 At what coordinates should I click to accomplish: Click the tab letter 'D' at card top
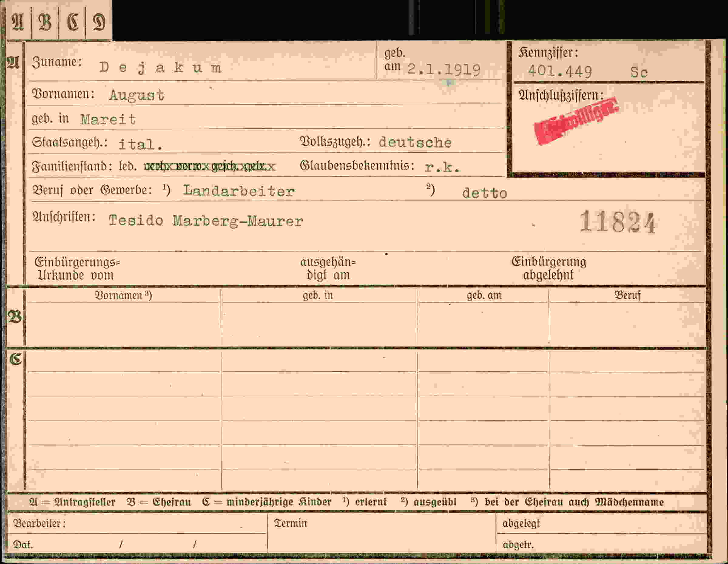(x=99, y=22)
